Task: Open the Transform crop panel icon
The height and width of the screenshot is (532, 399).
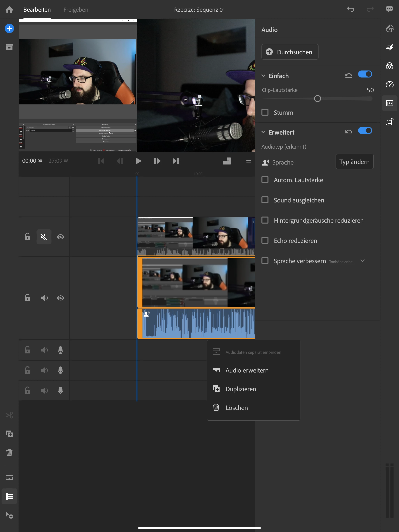Action: coord(389,122)
